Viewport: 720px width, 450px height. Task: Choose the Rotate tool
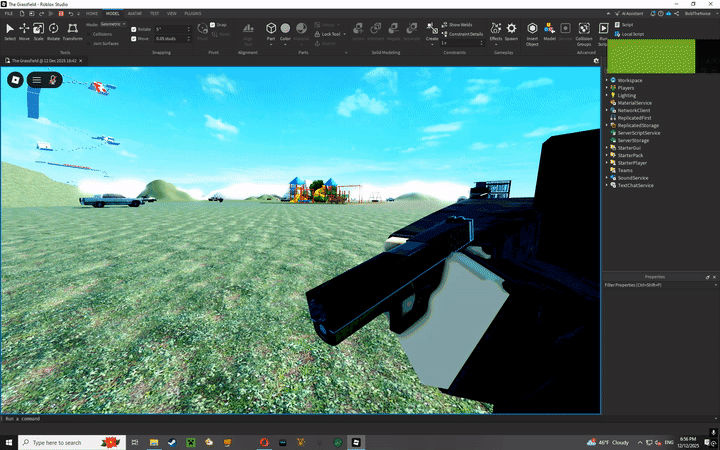[53, 31]
